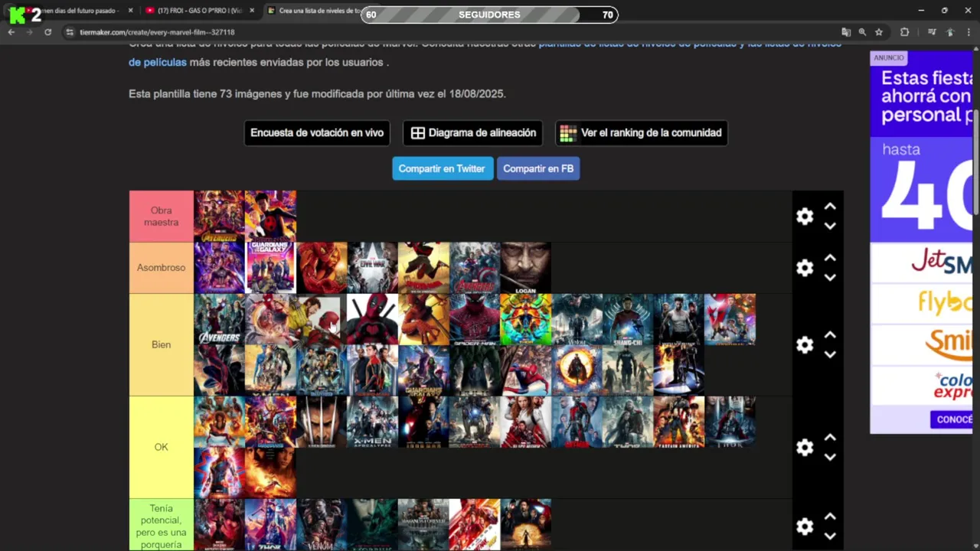
Task: Click the 'Obra maestra' red tier label
Action: 162,217
